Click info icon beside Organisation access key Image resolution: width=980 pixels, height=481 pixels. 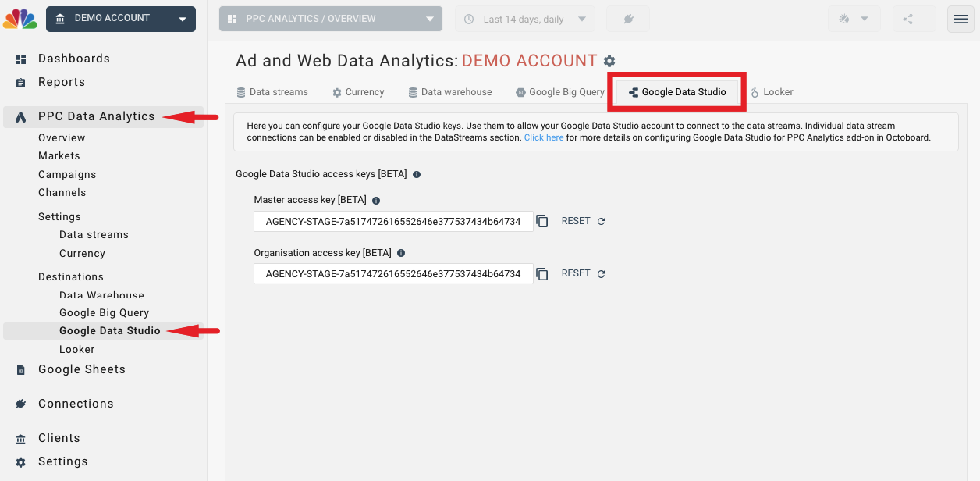click(x=401, y=253)
